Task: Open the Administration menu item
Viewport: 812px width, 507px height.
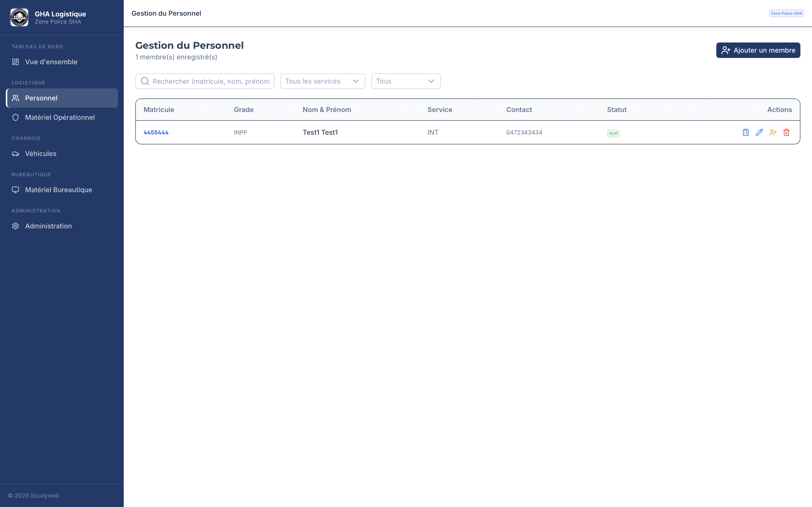Action: pyautogui.click(x=48, y=226)
